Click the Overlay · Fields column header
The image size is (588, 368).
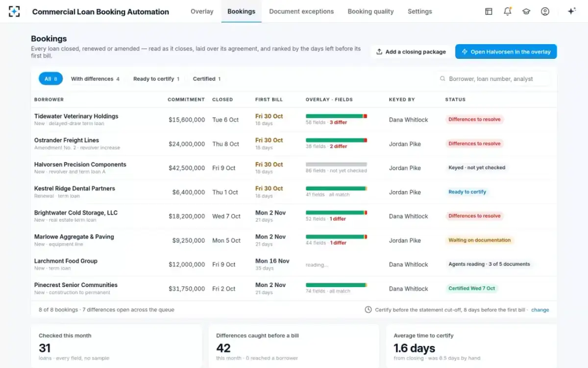click(329, 100)
